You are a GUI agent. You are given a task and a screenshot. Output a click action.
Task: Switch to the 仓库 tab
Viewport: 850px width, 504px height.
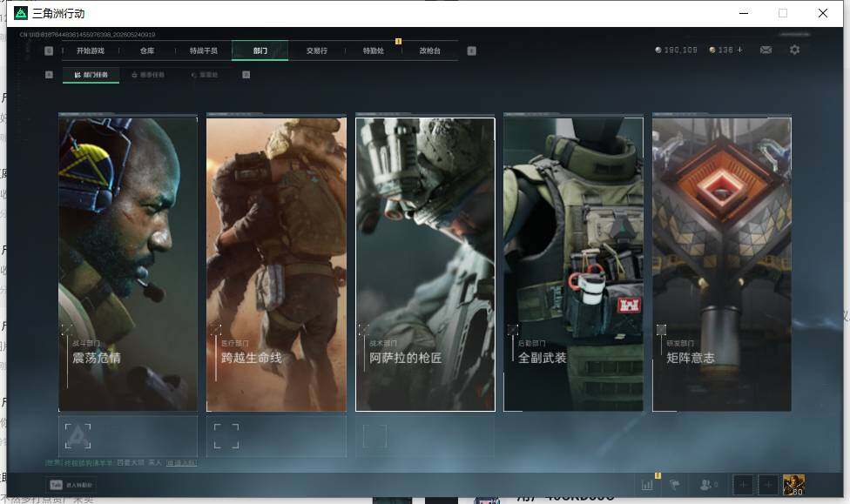pos(147,51)
